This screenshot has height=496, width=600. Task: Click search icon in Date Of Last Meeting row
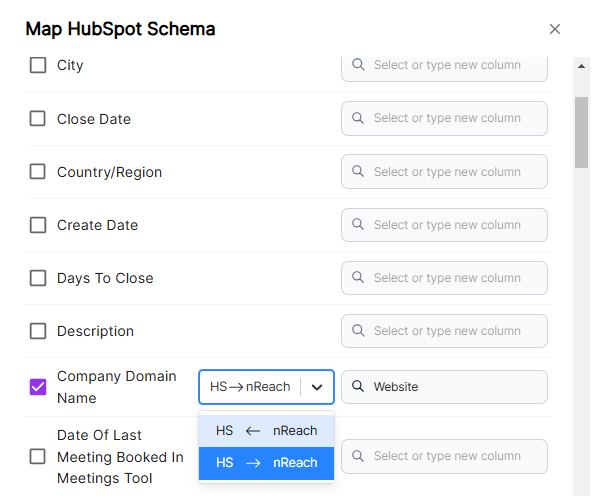coord(358,456)
